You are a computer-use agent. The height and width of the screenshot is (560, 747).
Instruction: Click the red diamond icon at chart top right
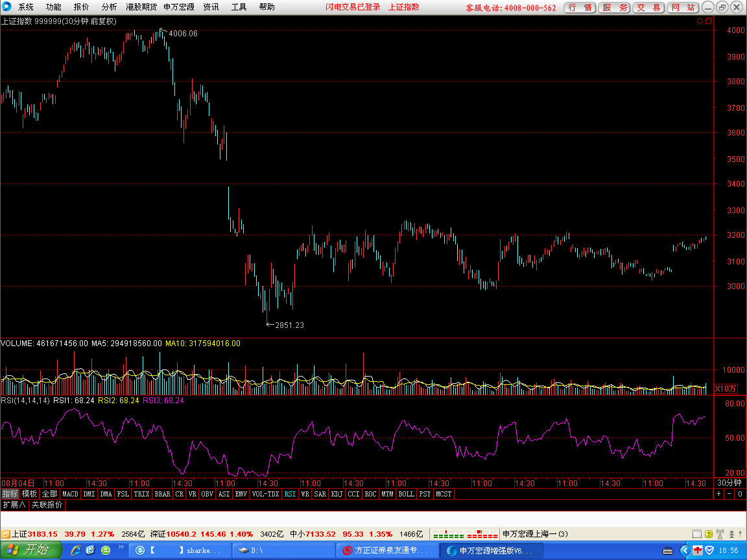click(x=700, y=21)
